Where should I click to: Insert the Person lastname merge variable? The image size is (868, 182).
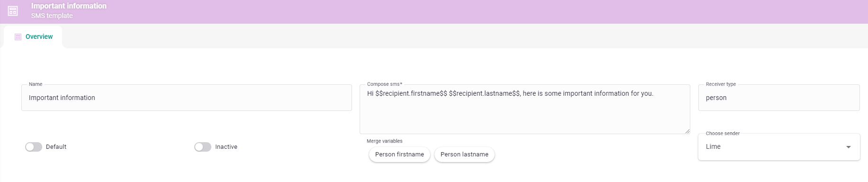[464, 155]
